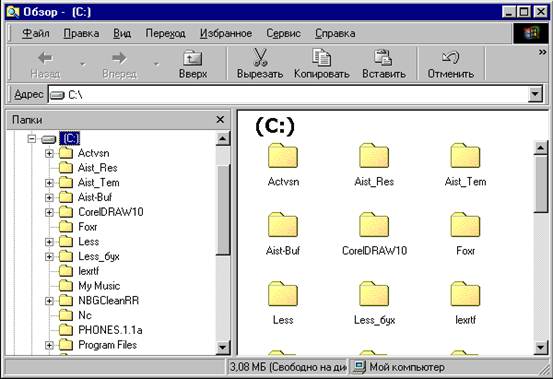The image size is (553, 379).
Task: Expand the Actvsn folder in tree
Action: click(49, 153)
